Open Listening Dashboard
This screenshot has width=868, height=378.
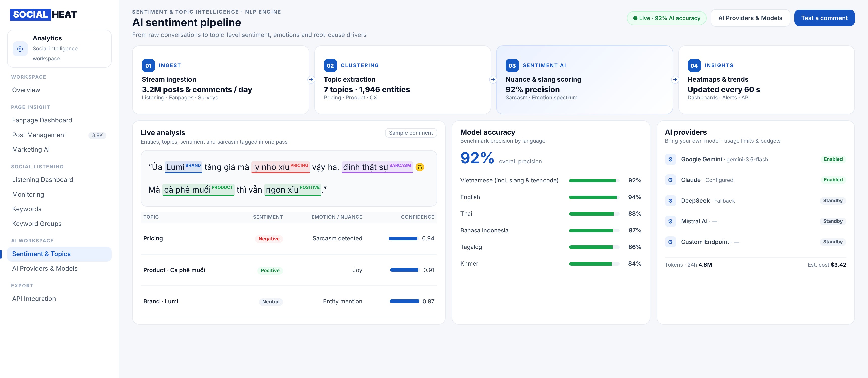pos(59,180)
